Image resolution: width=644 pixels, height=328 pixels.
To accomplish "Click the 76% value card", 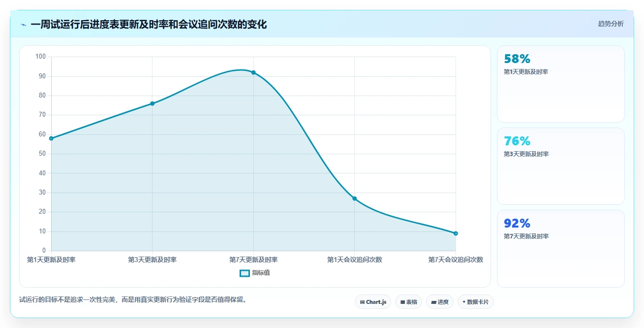I will pyautogui.click(x=561, y=166).
